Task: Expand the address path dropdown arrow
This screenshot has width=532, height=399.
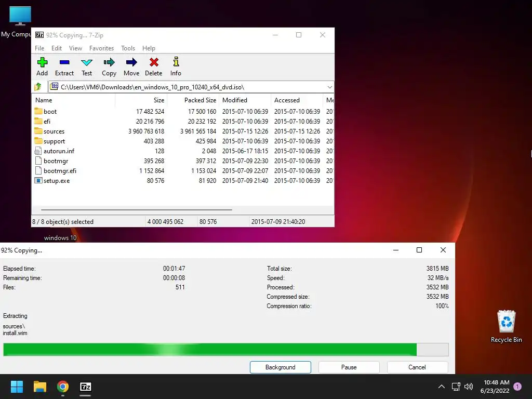Action: (x=329, y=87)
